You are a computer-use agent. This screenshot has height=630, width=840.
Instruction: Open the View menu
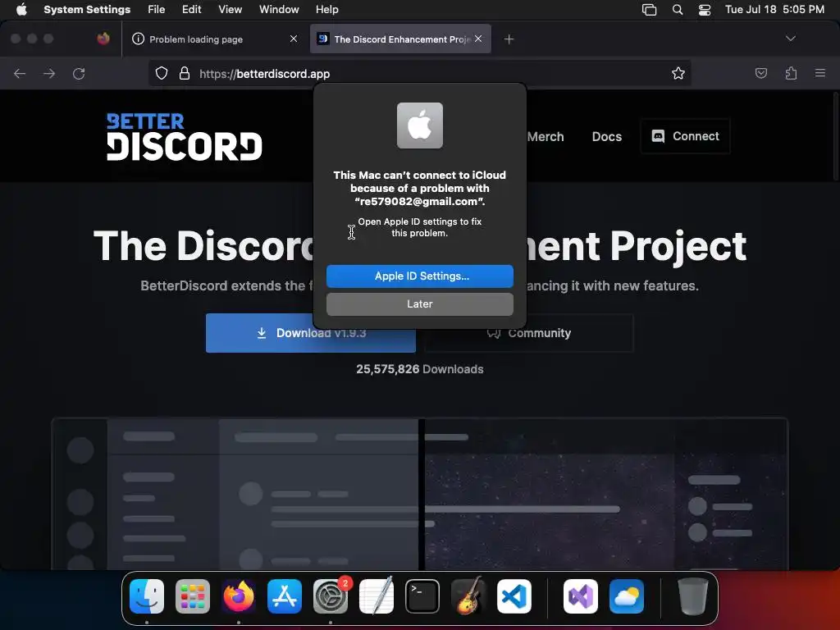230,9
